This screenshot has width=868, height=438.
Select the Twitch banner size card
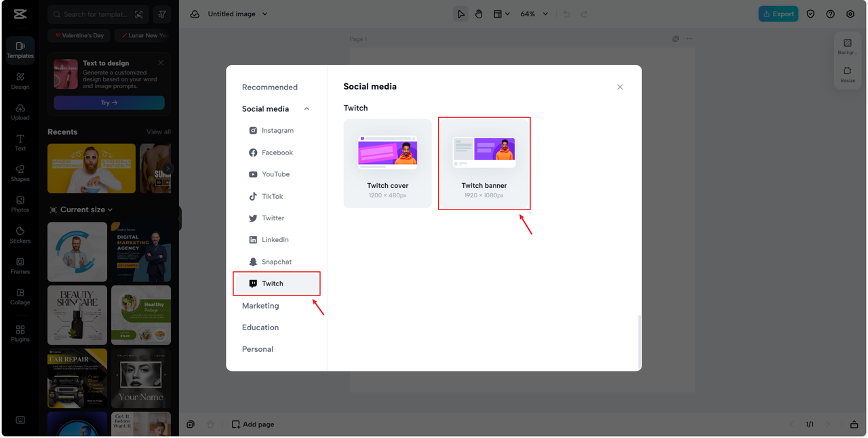484,163
